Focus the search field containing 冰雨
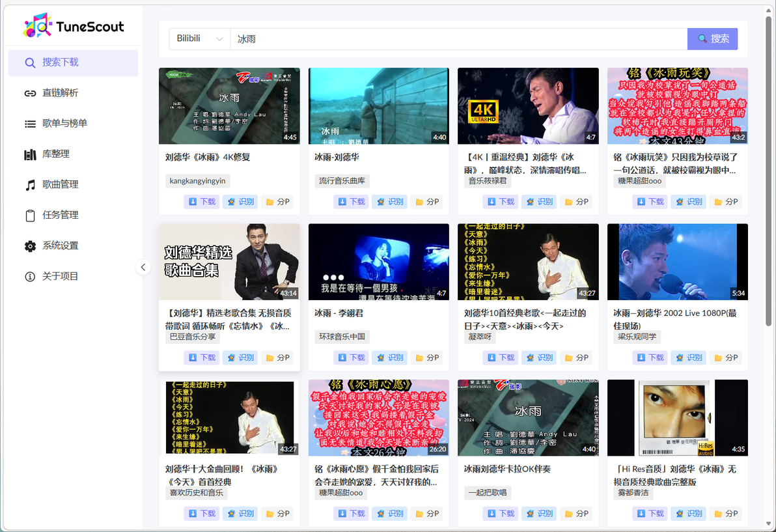 click(459, 38)
